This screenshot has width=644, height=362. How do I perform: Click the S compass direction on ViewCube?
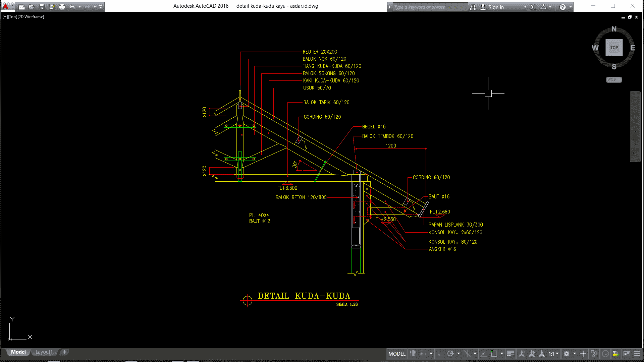[614, 67]
